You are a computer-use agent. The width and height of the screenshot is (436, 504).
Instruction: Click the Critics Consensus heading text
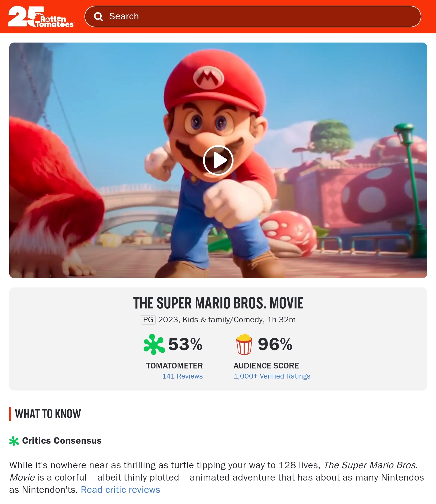pyautogui.click(x=62, y=441)
